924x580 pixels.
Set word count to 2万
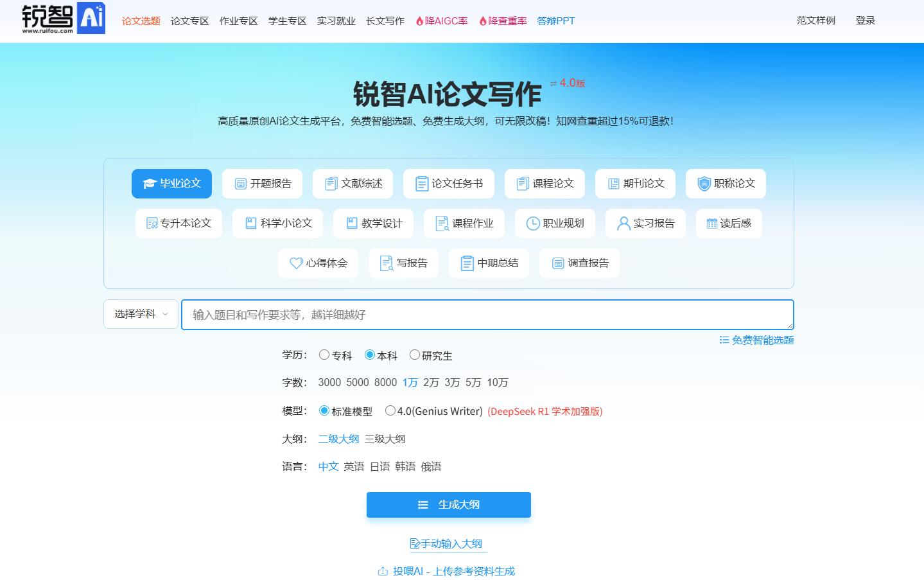click(431, 382)
